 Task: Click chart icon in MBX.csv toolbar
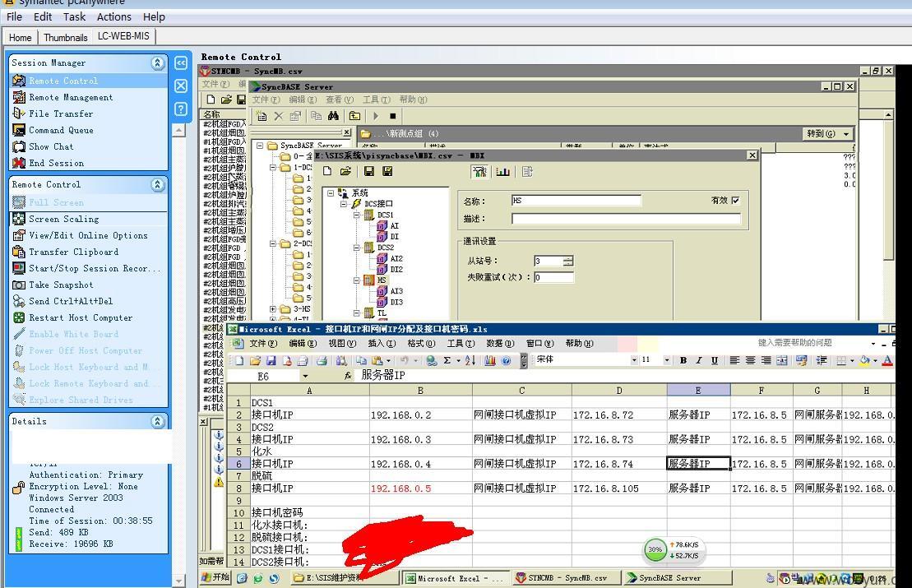click(503, 171)
